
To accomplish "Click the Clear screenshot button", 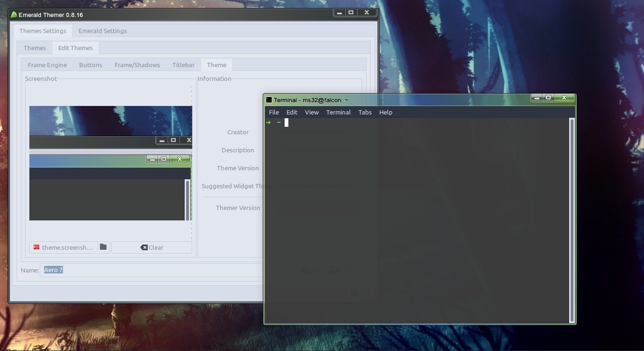I will 152,247.
